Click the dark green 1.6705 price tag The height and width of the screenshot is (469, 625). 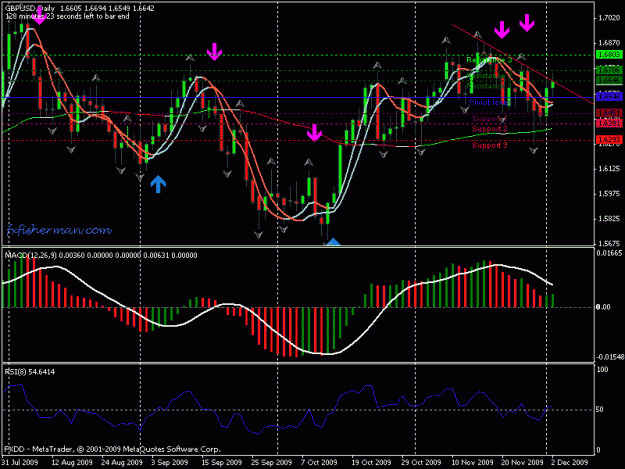pos(609,70)
